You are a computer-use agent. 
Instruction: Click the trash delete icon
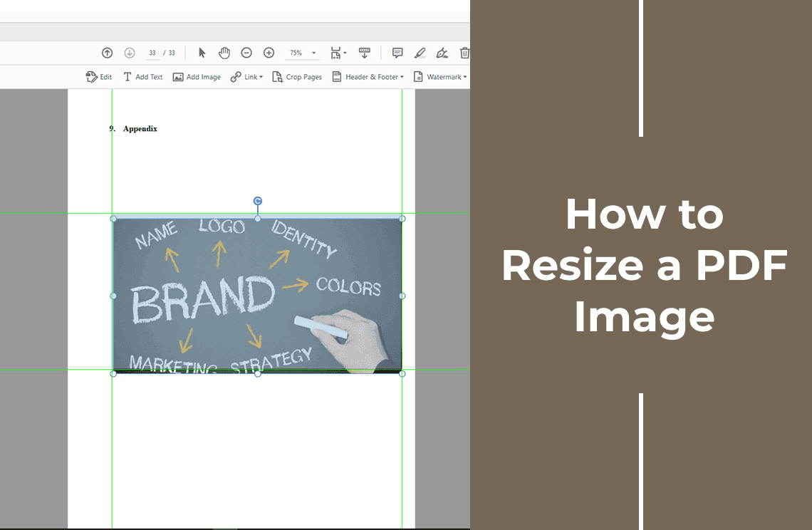[464, 53]
